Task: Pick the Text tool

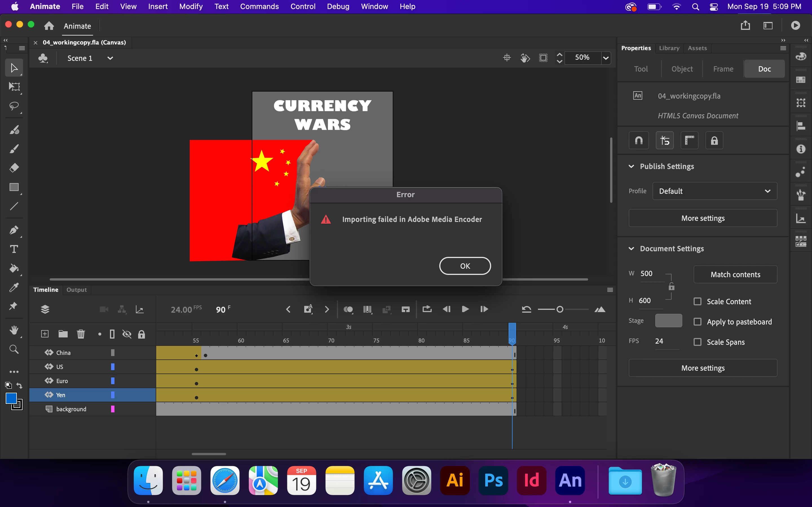Action: point(14,249)
